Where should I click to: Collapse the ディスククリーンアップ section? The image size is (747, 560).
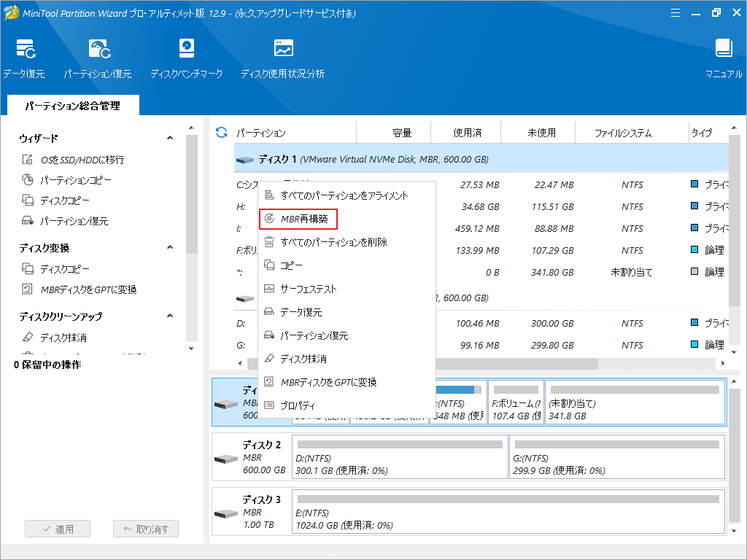pos(170,316)
